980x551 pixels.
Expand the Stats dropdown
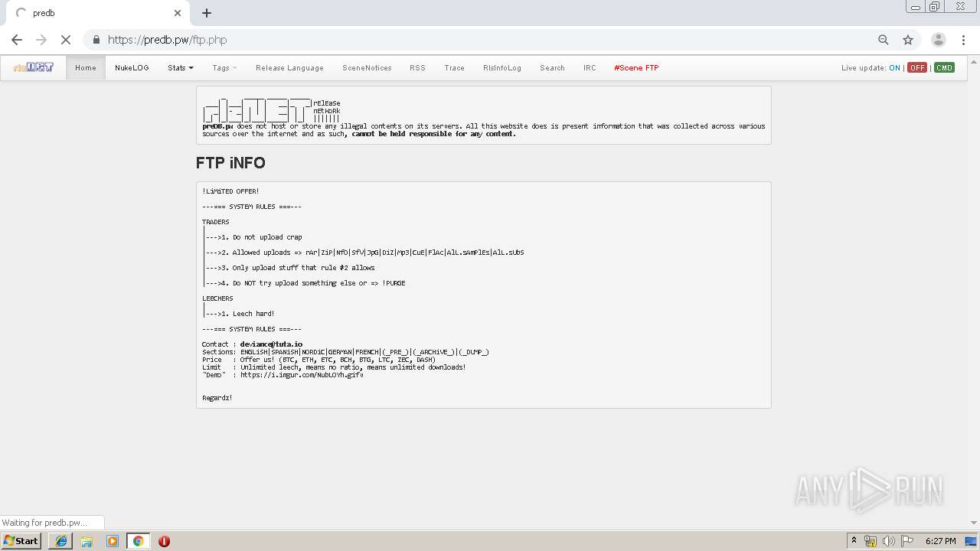point(181,67)
